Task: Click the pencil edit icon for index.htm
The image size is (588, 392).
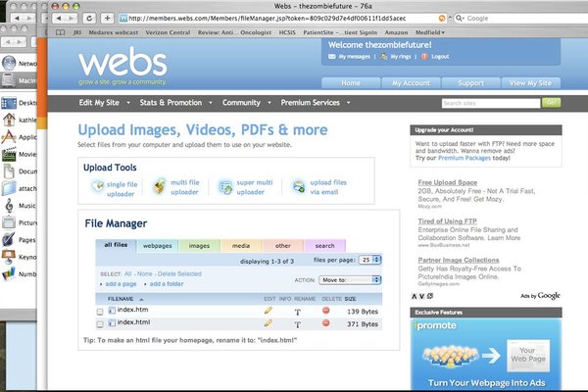Action: pos(269,311)
